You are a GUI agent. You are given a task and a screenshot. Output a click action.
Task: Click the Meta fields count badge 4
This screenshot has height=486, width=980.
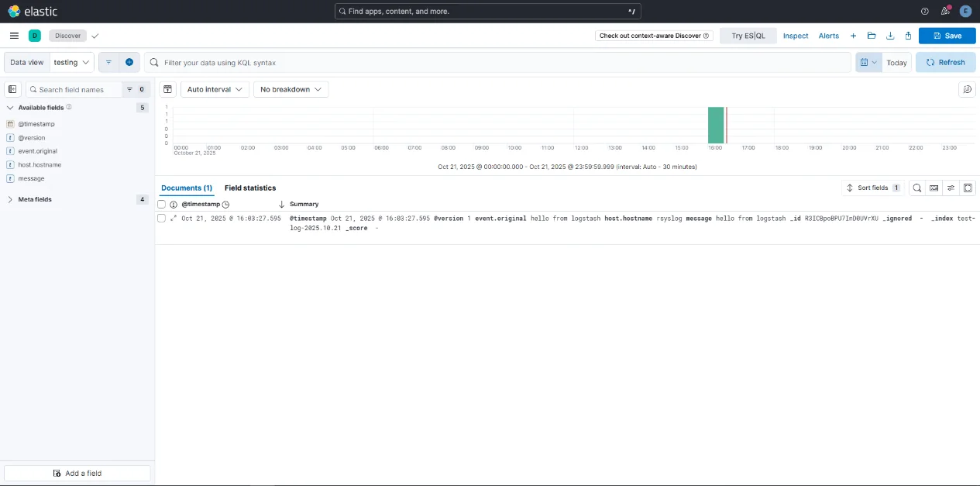(142, 199)
